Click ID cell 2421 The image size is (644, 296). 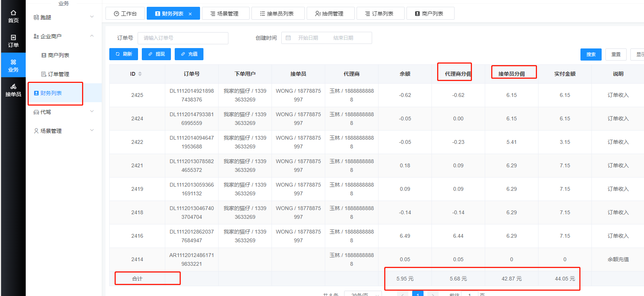[x=137, y=165]
